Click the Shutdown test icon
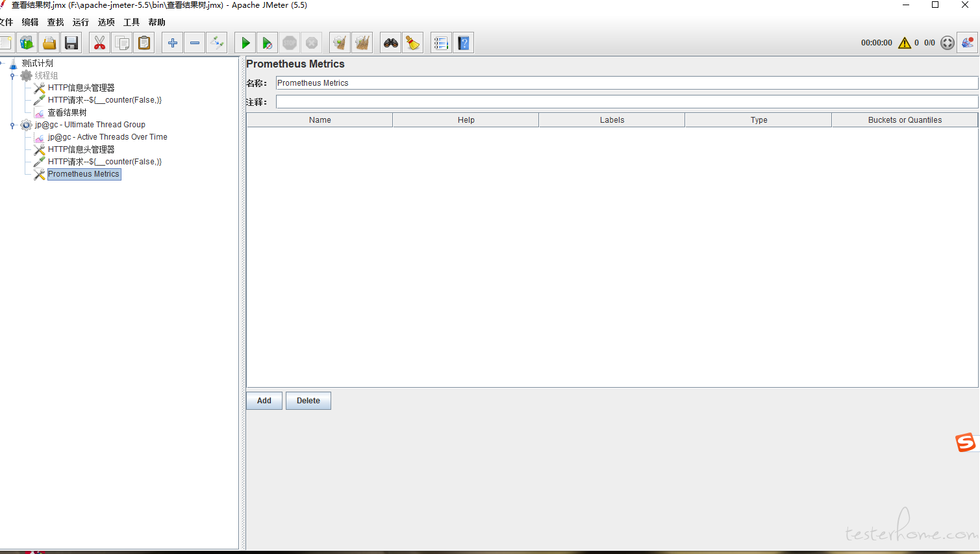The width and height of the screenshot is (980, 554). pyautogui.click(x=312, y=43)
